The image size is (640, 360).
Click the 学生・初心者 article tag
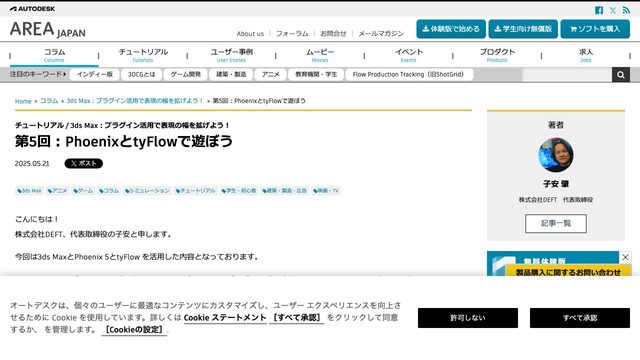[x=239, y=191]
